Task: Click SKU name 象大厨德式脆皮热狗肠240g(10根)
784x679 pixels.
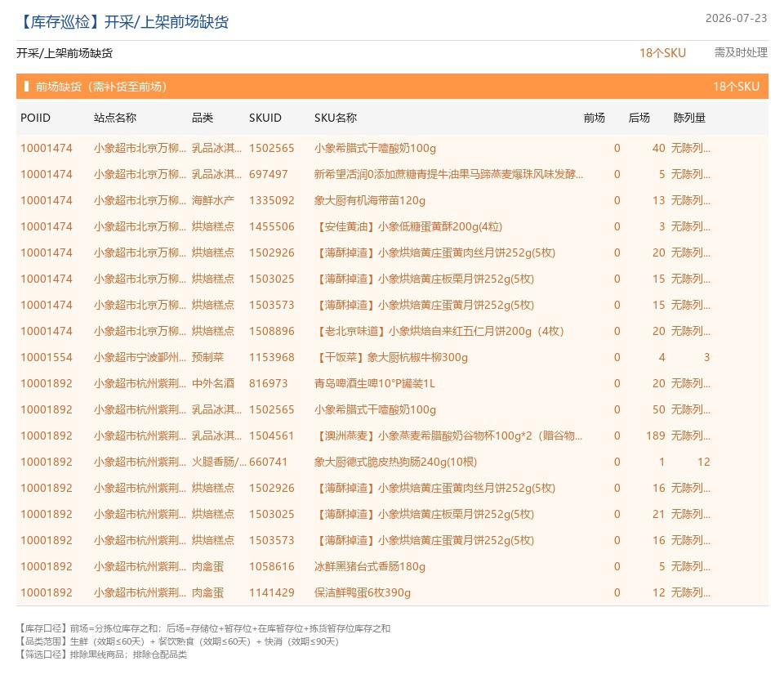Action: click(395, 462)
